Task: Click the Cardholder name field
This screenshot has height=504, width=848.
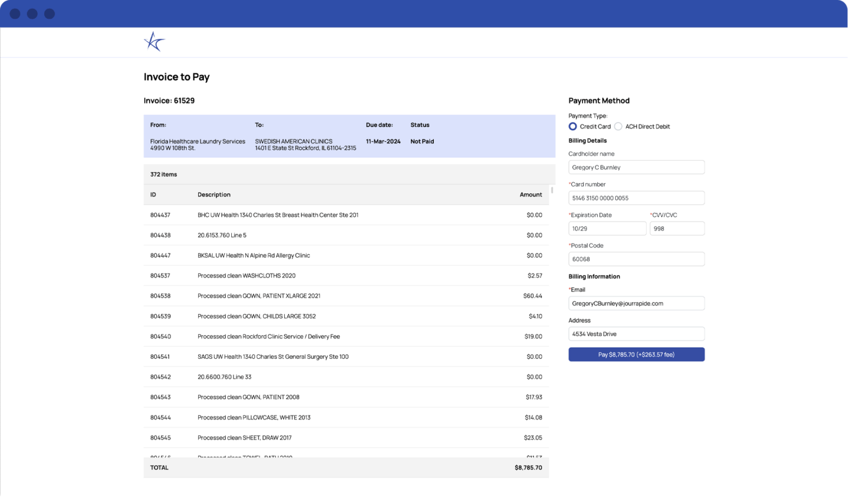Action: tap(636, 167)
